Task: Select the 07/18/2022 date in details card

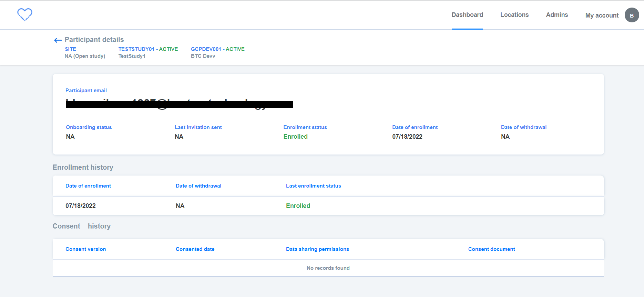Action: (407, 137)
